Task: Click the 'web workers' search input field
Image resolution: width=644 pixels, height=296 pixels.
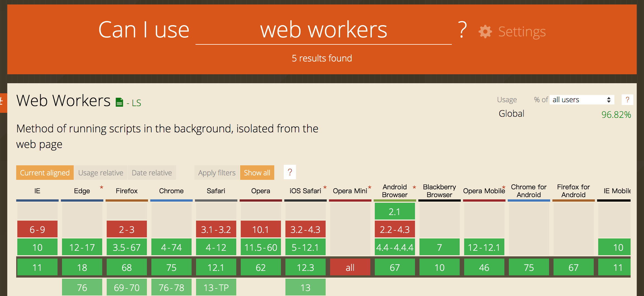Action: coord(323,30)
